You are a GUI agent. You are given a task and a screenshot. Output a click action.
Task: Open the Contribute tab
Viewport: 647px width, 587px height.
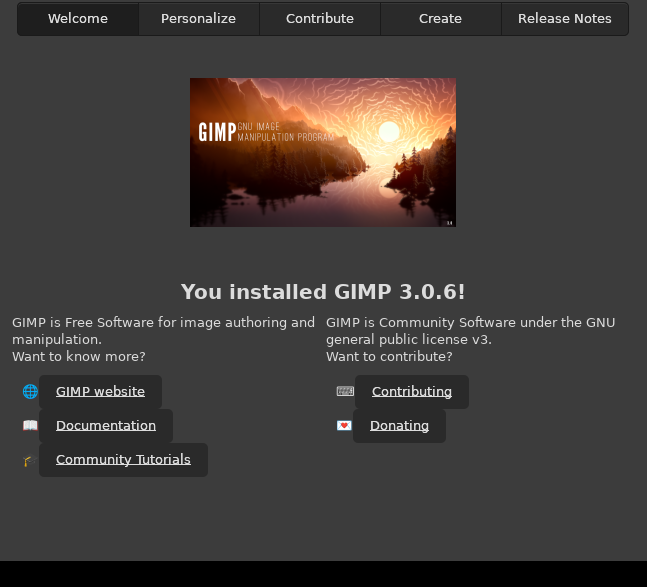[320, 19]
